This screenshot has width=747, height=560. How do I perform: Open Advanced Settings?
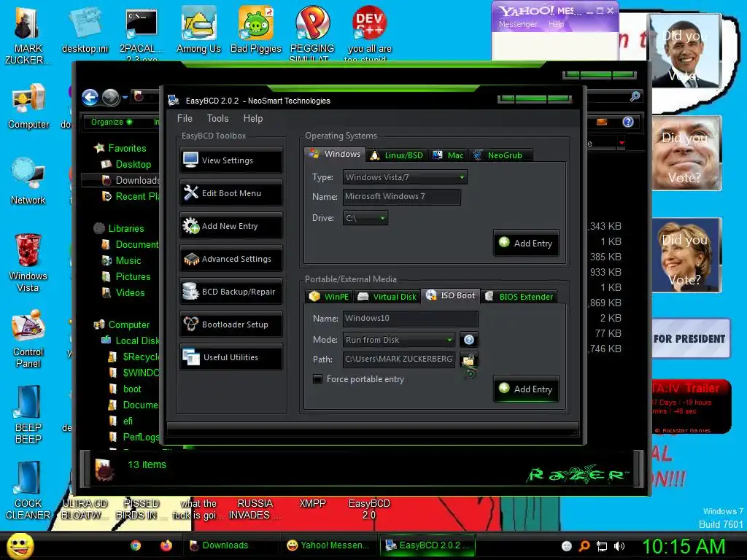231,259
